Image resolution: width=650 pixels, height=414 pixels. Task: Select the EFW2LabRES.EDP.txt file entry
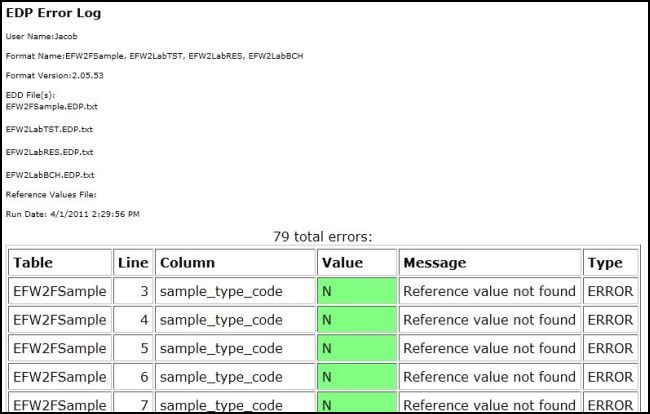coord(49,152)
